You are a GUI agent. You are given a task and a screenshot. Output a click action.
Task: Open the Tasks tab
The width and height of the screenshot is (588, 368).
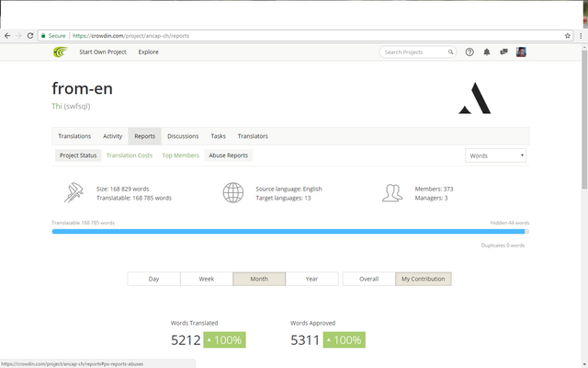pyautogui.click(x=219, y=136)
